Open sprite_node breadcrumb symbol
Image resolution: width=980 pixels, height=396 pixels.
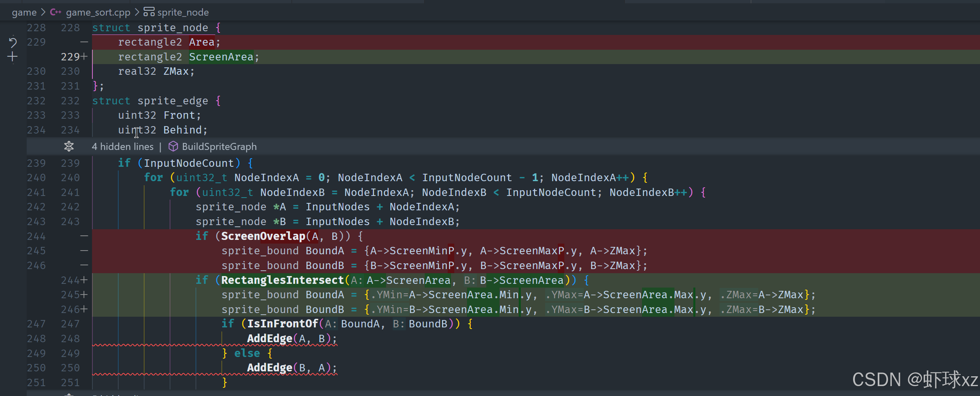pyautogui.click(x=183, y=12)
